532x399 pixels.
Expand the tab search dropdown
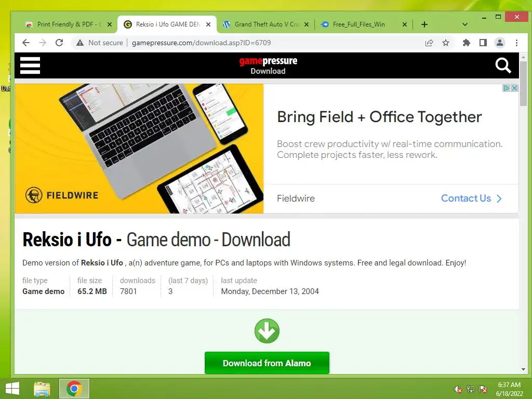pos(465,24)
